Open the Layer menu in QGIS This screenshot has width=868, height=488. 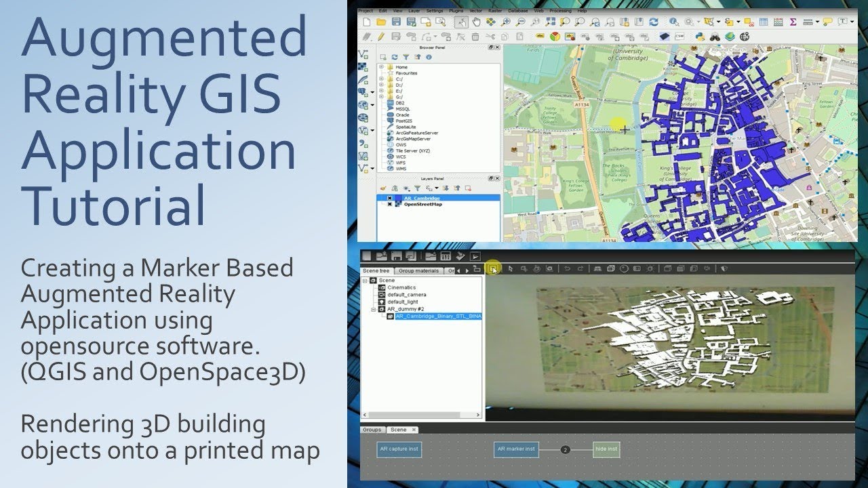click(x=414, y=11)
